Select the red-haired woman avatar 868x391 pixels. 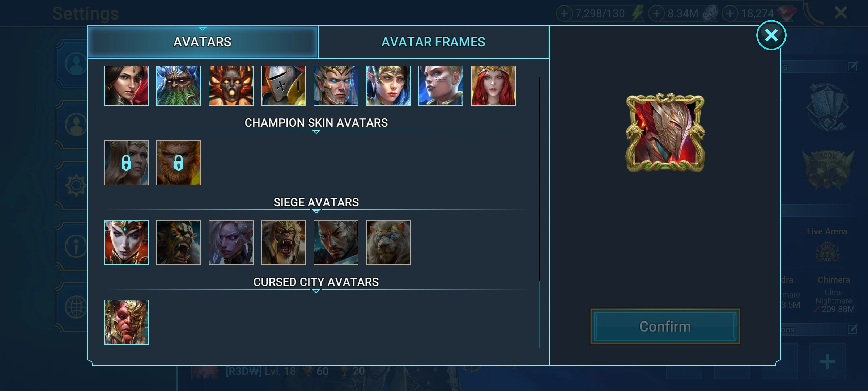(493, 85)
